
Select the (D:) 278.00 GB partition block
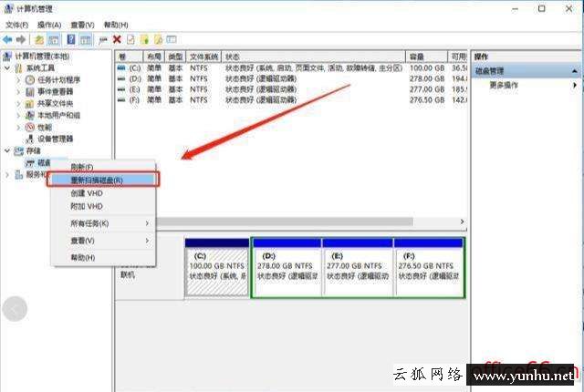click(x=287, y=267)
